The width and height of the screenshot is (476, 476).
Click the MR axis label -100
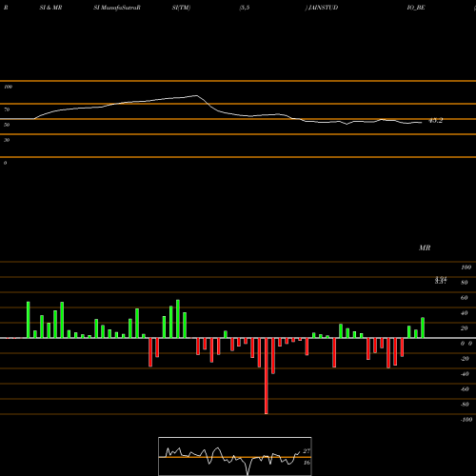point(466,420)
